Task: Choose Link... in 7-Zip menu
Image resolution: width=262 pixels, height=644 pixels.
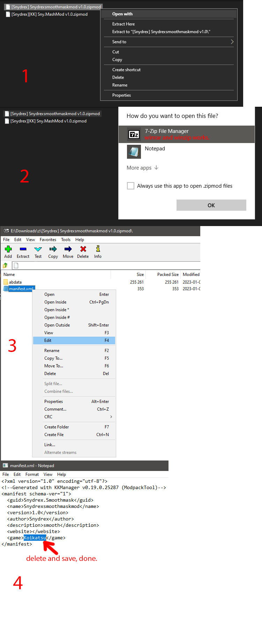Action: coord(74,445)
